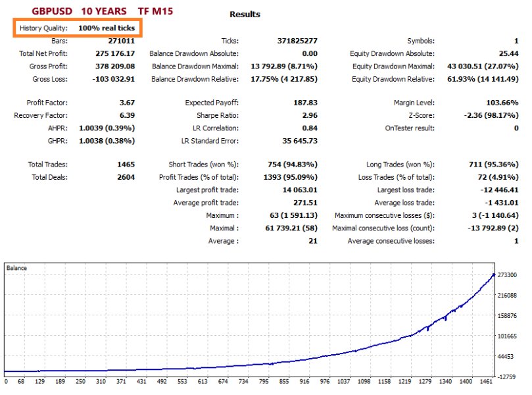The width and height of the screenshot is (532, 395).
Task: Click the value "43 030.51 (27.07%)"
Action: tap(483, 66)
